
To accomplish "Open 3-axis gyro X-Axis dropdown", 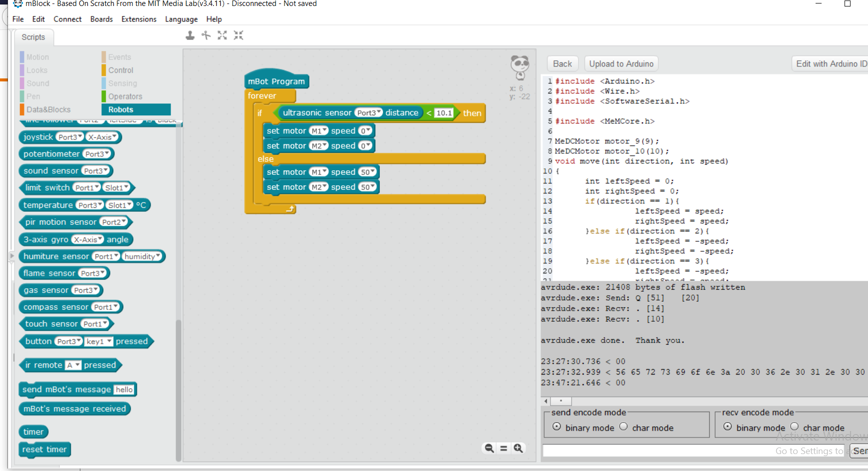I will point(87,240).
